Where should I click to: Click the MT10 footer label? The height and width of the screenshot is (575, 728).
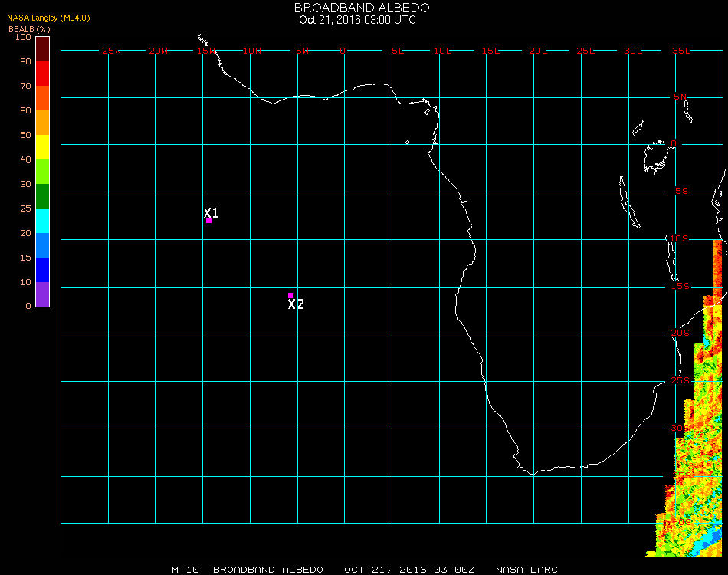coord(185,570)
